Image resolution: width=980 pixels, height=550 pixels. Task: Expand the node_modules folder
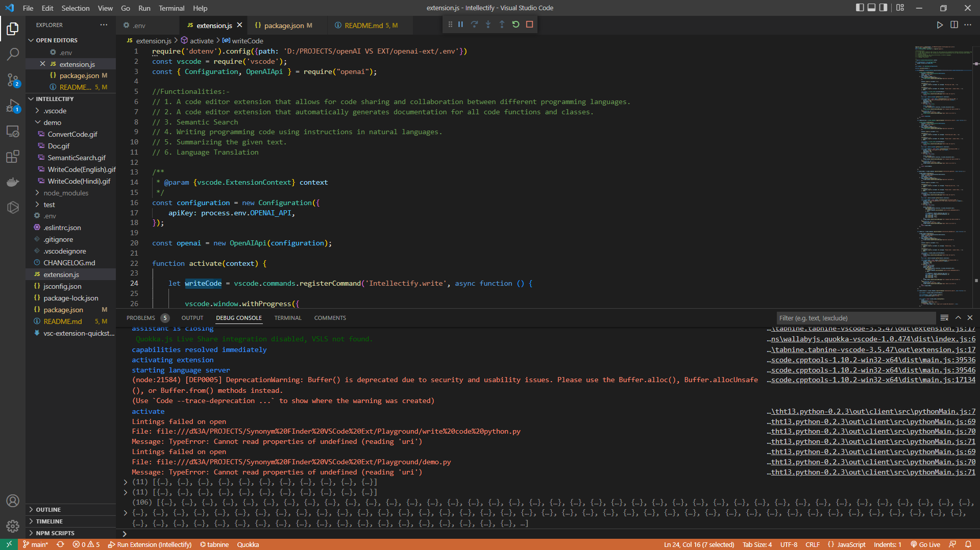66,193
